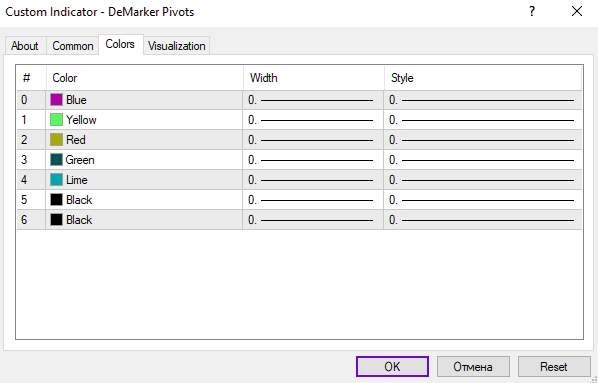Confirm settings with the OK button
This screenshot has width=598, height=383.
(392, 367)
